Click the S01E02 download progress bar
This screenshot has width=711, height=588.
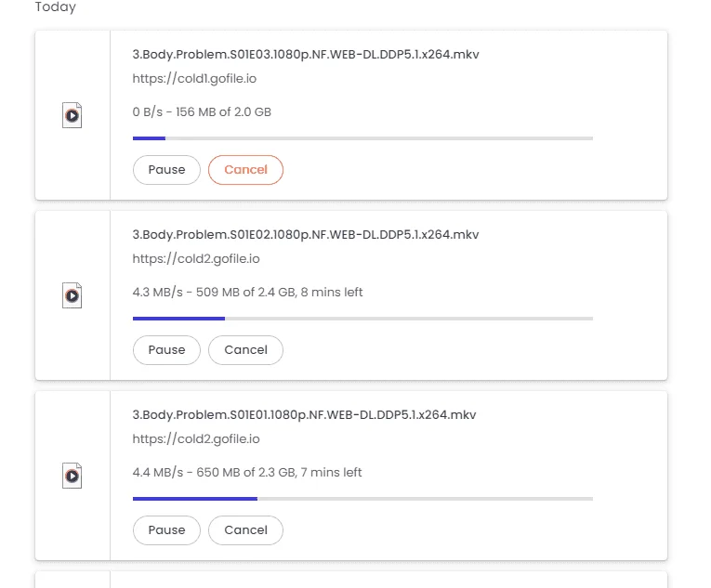coord(362,319)
